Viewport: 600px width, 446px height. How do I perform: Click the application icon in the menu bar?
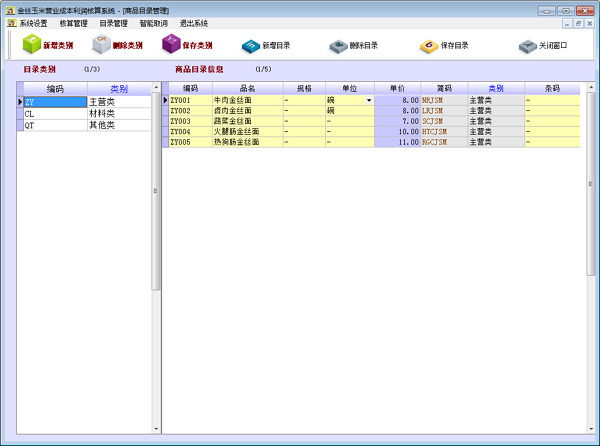point(12,23)
